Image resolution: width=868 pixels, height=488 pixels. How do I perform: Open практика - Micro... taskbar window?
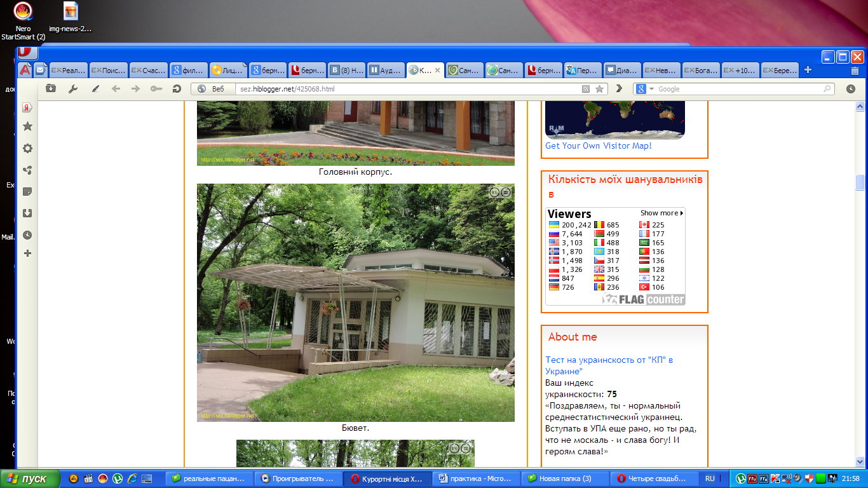pyautogui.click(x=476, y=478)
